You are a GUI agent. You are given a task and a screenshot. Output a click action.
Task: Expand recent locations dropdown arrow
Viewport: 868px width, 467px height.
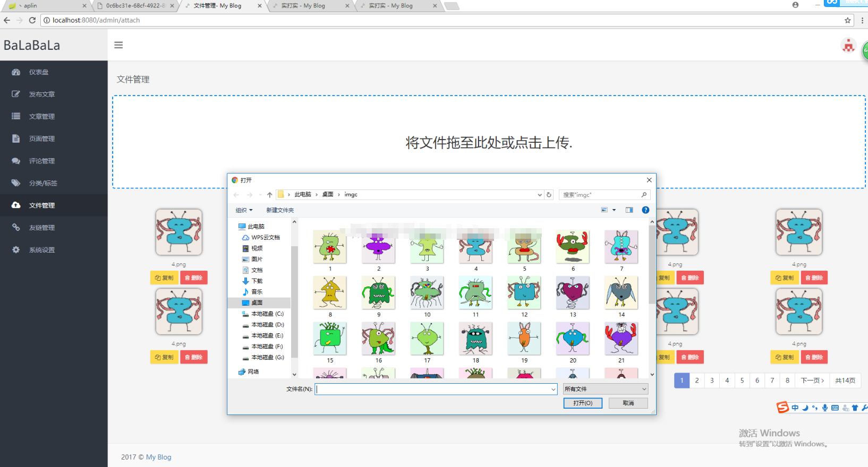coord(260,195)
